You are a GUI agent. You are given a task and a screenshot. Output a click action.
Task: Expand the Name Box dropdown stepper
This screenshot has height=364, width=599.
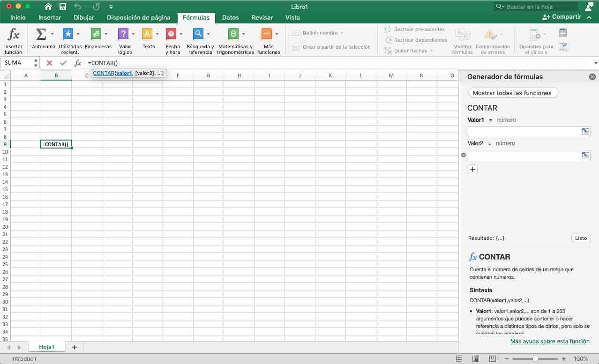[36, 63]
